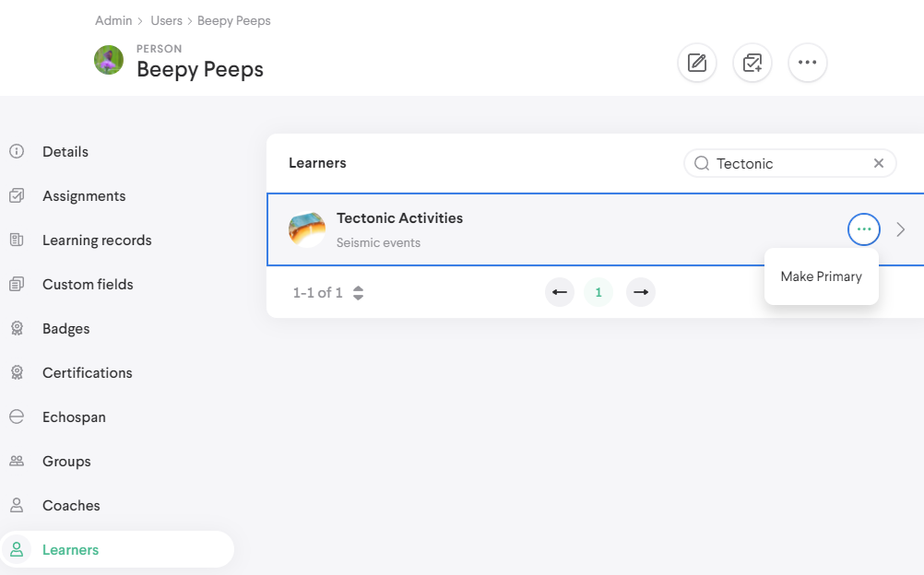Clear the Tectonic search text
Image resolution: width=924 pixels, height=575 pixels.
[x=879, y=163]
